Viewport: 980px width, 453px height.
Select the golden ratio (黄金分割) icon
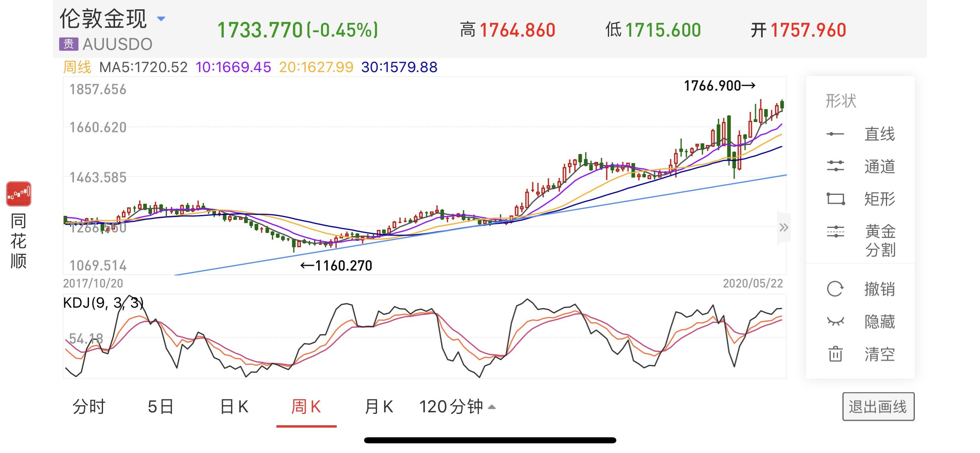tap(835, 232)
